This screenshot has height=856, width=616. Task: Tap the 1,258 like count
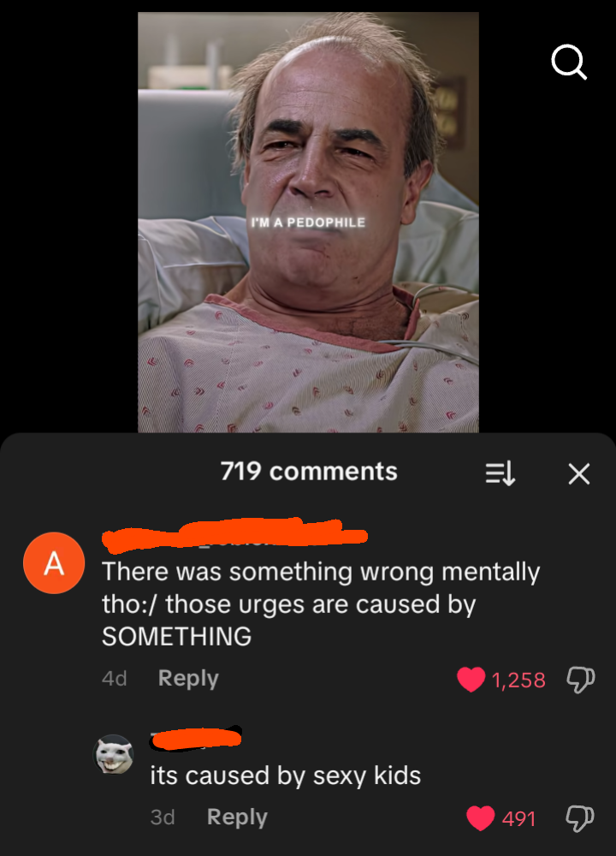[518, 681]
